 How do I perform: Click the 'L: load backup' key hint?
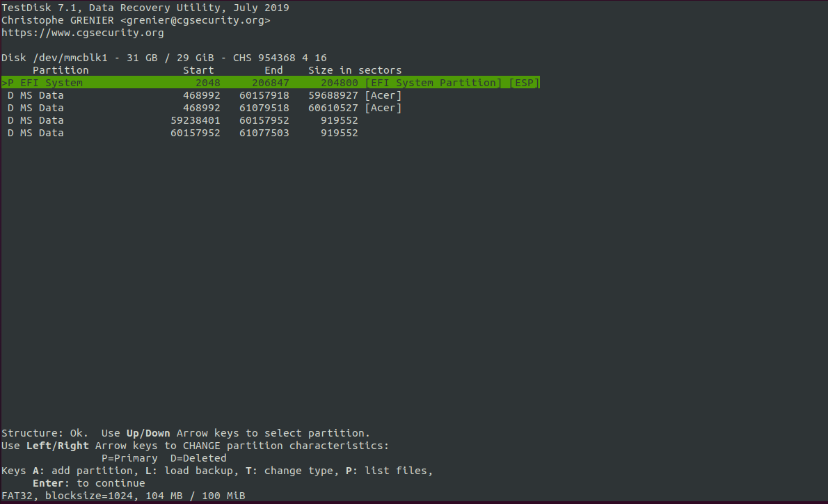189,471
